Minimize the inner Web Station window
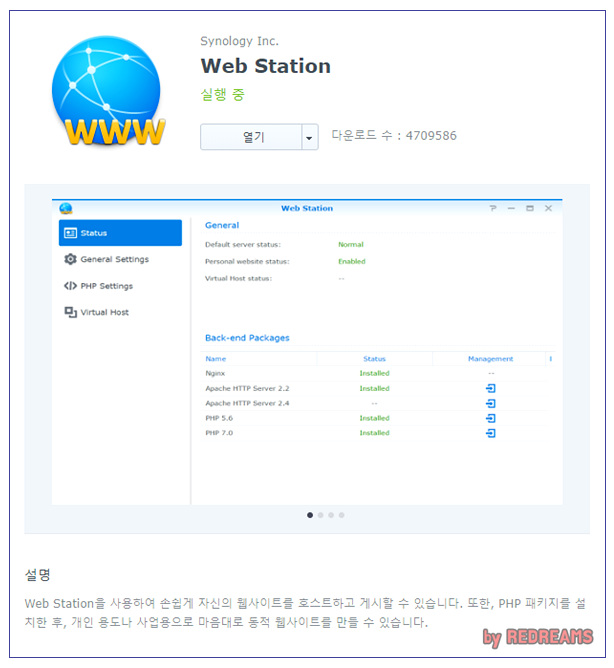 point(511,208)
